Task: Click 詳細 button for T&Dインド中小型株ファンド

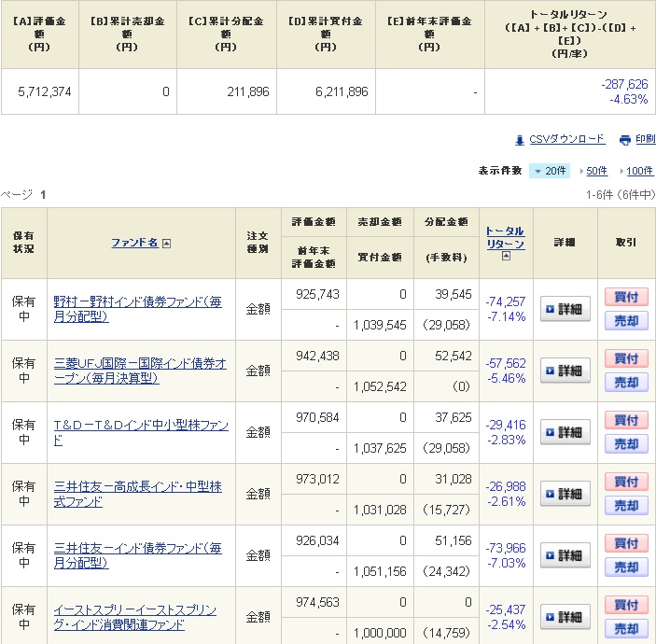Action: tap(565, 432)
